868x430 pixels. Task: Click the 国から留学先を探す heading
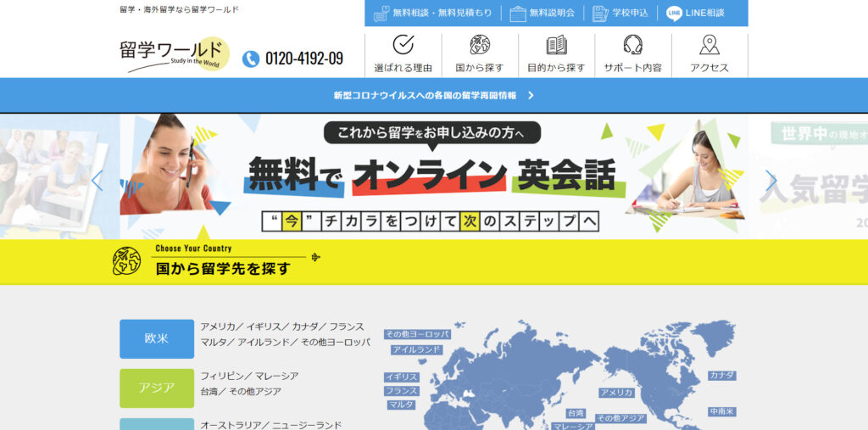pyautogui.click(x=223, y=269)
